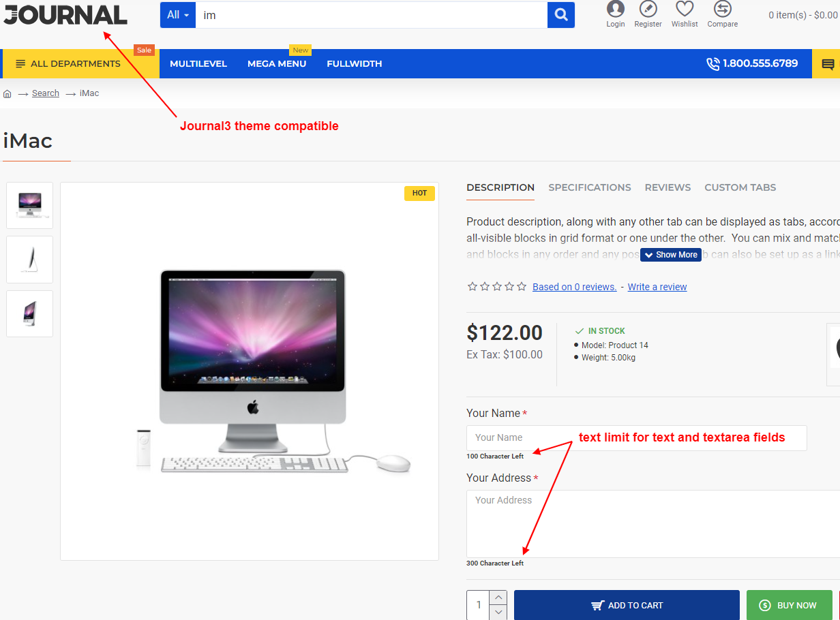Open the Wishlist heart icon
This screenshot has width=840, height=620.
(x=684, y=10)
